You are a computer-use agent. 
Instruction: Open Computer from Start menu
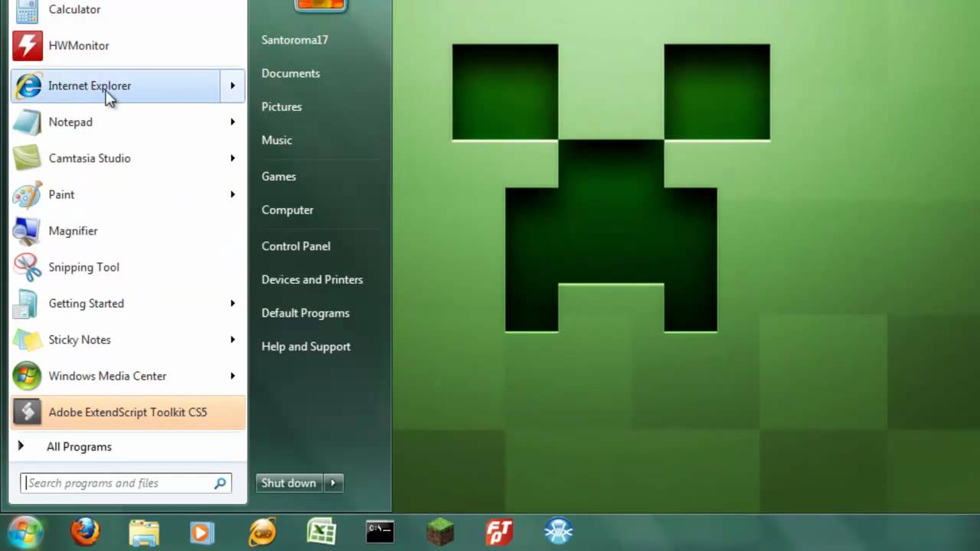[x=287, y=210]
